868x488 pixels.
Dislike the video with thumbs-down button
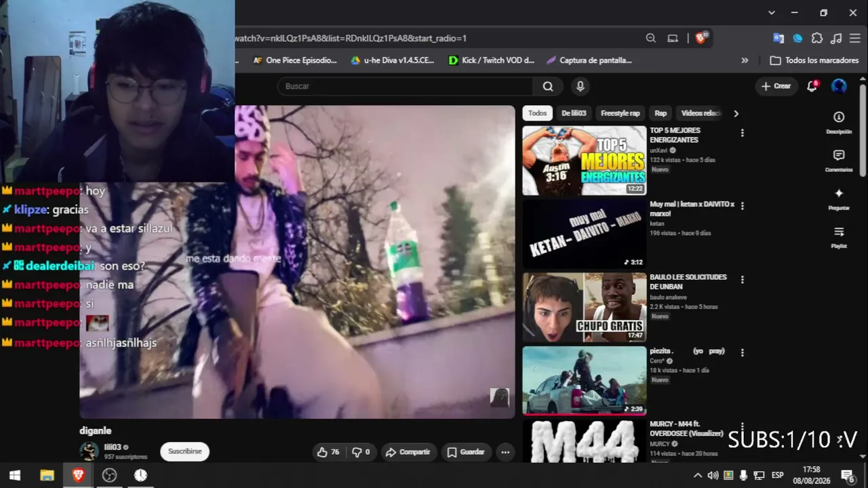[x=361, y=452]
